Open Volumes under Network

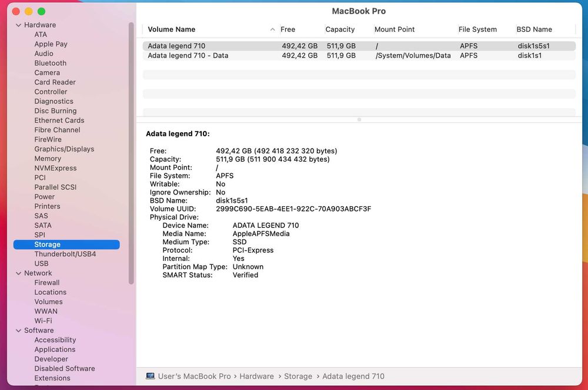48,302
